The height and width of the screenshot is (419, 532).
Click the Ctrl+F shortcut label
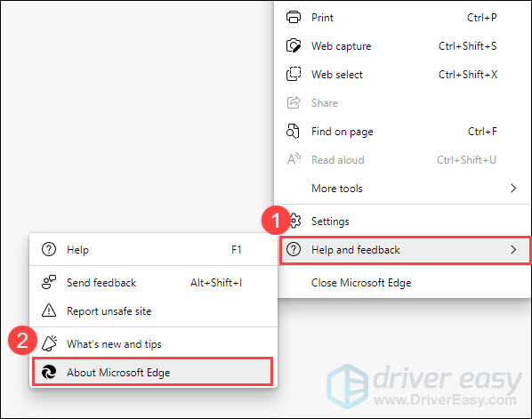click(482, 132)
